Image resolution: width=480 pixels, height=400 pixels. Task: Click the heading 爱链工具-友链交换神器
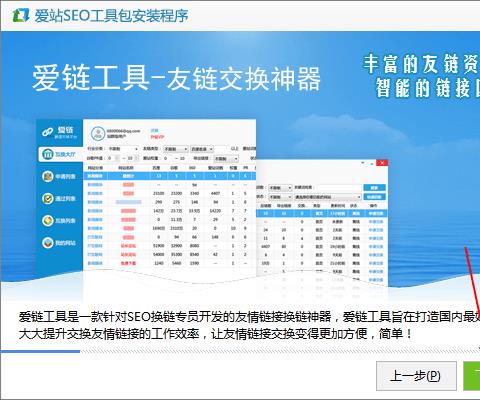pyautogui.click(x=176, y=78)
